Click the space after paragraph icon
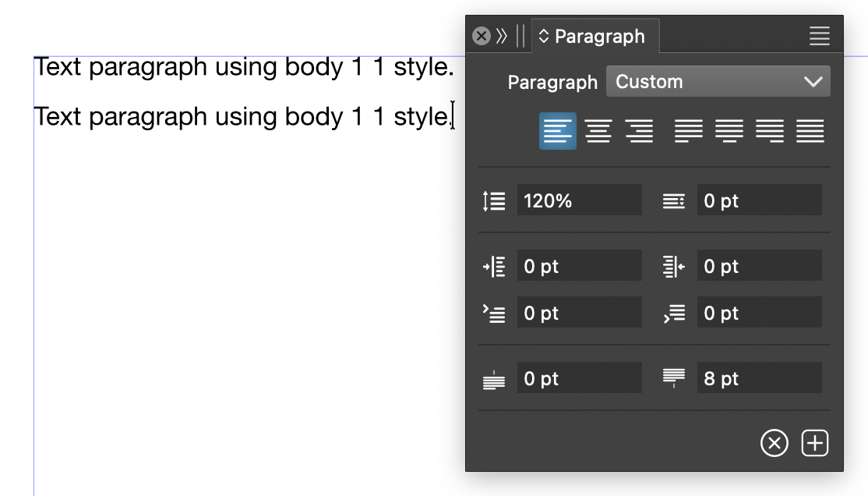 pyautogui.click(x=674, y=379)
